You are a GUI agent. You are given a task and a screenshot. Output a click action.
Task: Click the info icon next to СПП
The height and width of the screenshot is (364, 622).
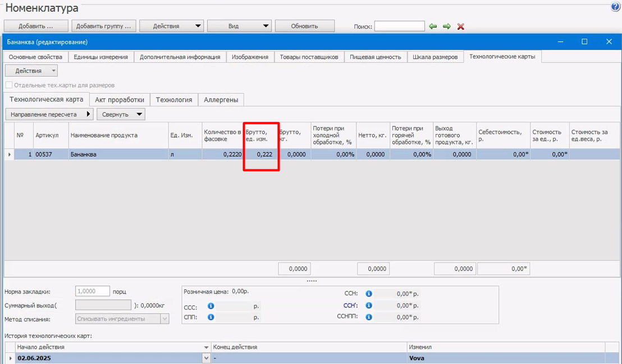211,317
